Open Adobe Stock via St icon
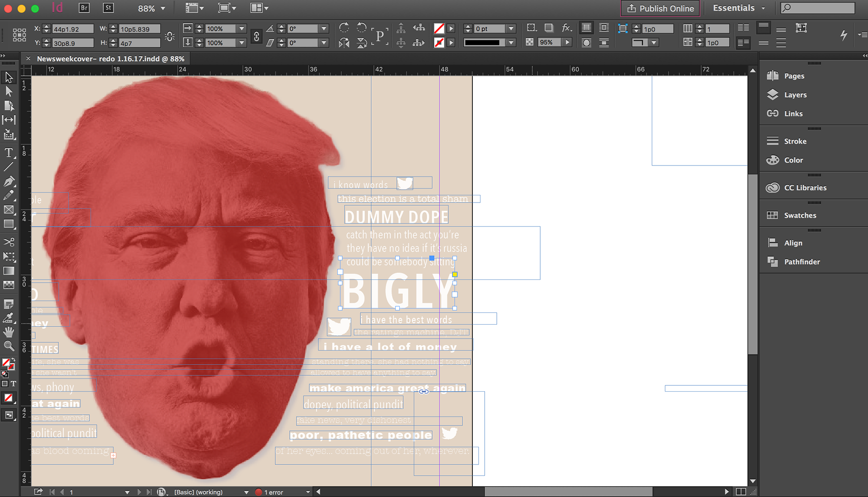This screenshot has width=868, height=497. [x=108, y=8]
